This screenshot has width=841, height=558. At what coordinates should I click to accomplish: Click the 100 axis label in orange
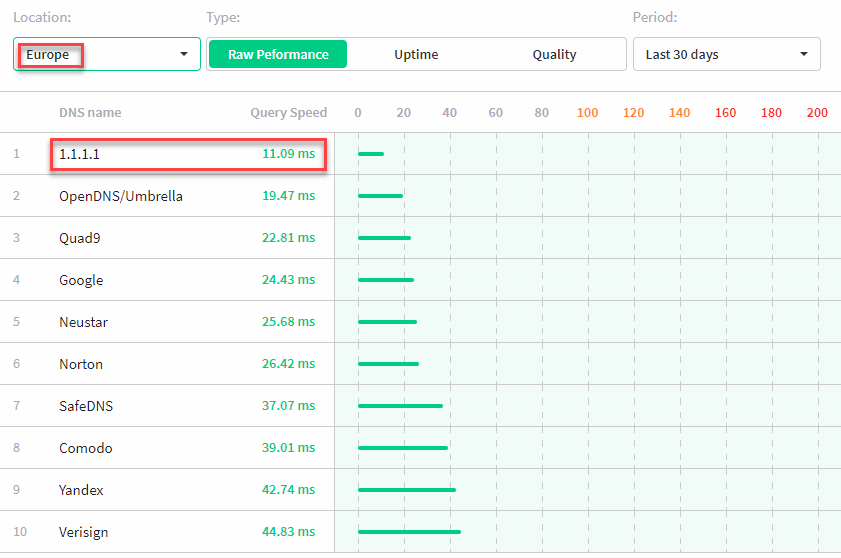[x=587, y=113]
